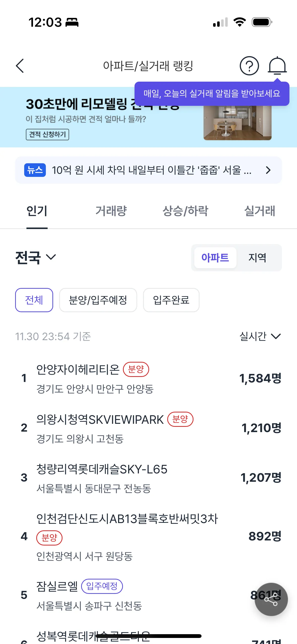Switch the segment toggle to 지역
The height and width of the screenshot is (644, 297).
257,257
